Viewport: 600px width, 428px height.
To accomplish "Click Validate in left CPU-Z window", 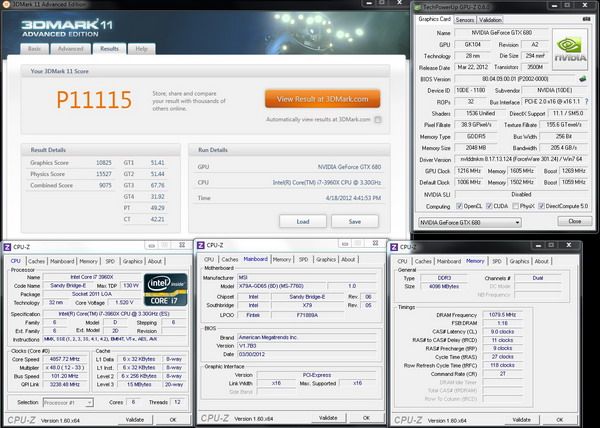I will [135, 420].
